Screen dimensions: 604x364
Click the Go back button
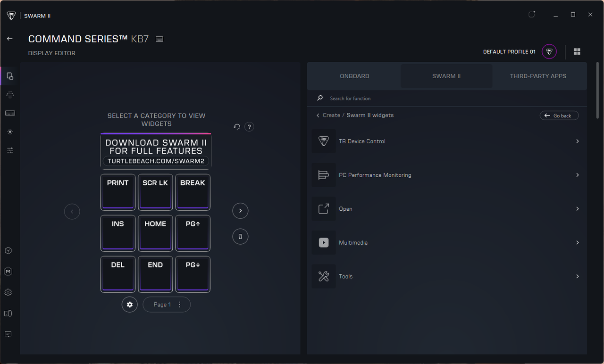coord(559,116)
